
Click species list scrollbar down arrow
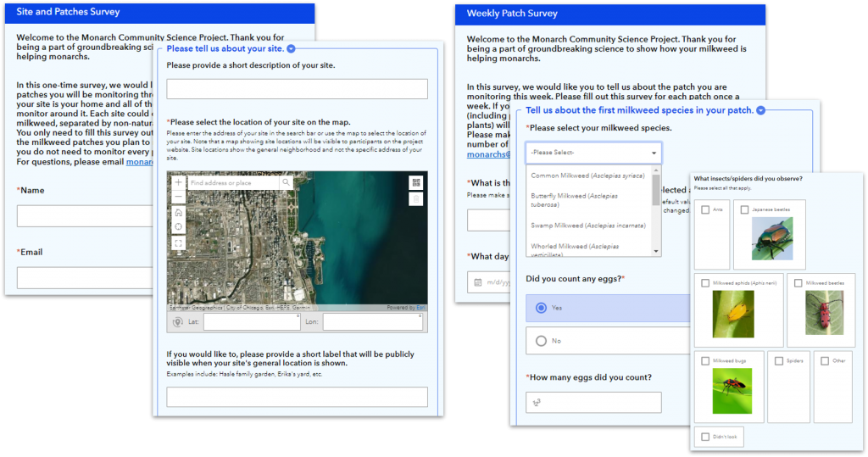(657, 252)
